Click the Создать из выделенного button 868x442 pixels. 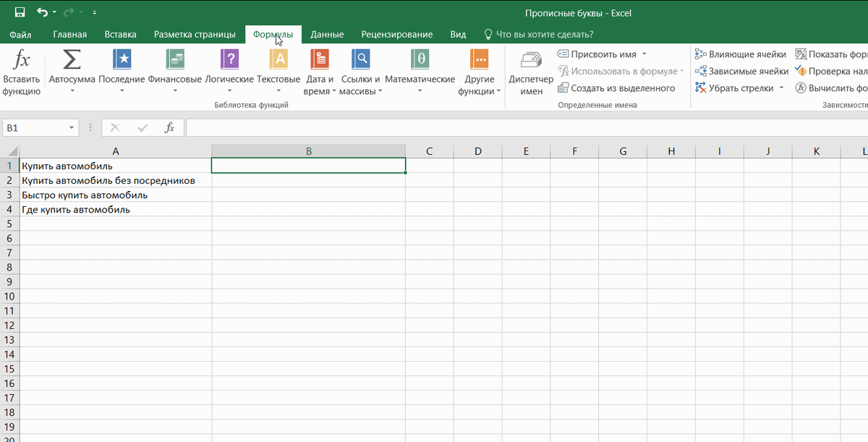(616, 88)
